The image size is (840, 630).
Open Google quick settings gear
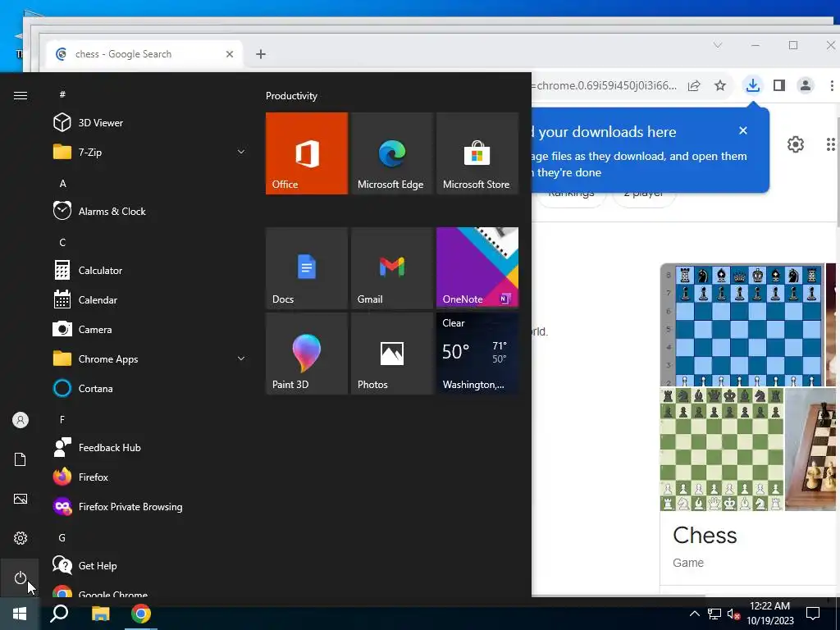[796, 144]
